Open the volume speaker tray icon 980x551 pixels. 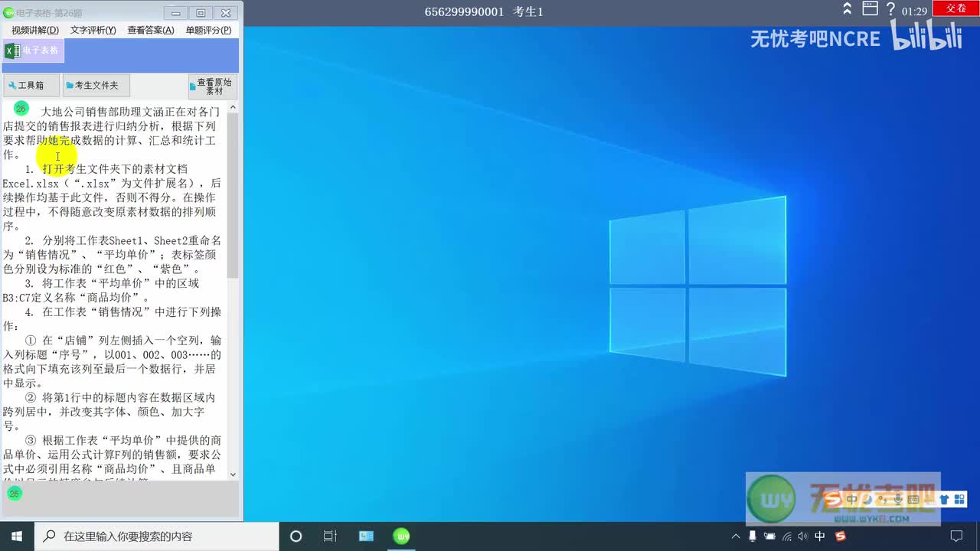pyautogui.click(x=803, y=536)
